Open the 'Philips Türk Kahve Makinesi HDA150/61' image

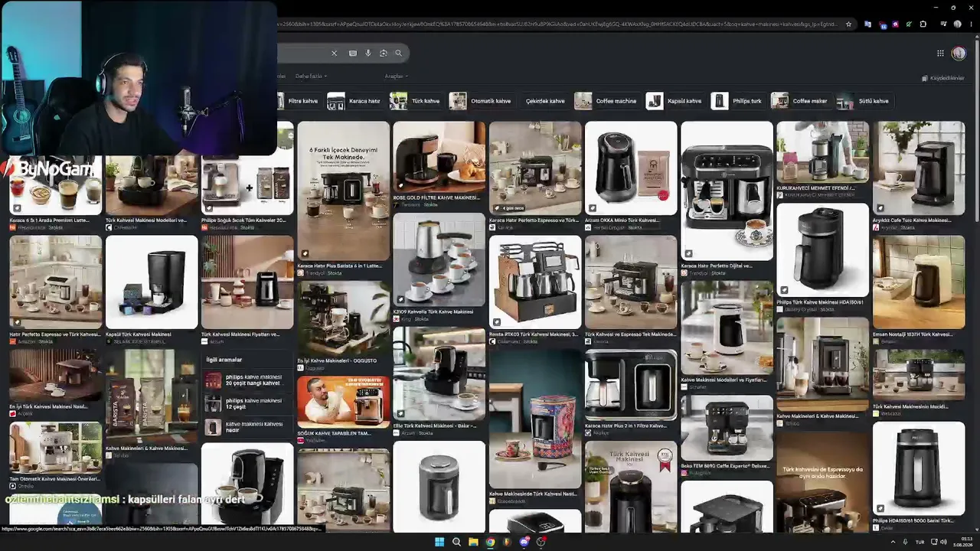pyautogui.click(x=823, y=250)
